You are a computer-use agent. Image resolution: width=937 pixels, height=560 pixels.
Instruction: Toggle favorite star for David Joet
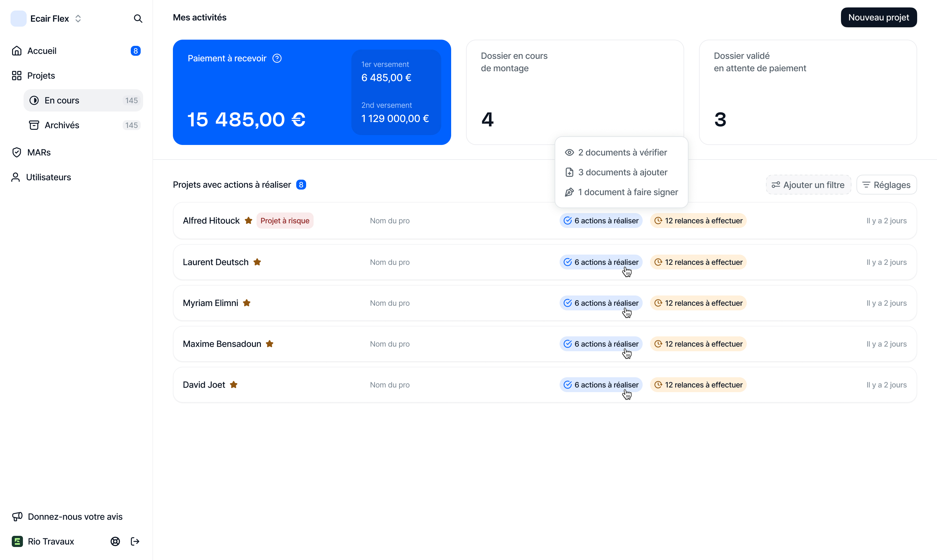234,385
